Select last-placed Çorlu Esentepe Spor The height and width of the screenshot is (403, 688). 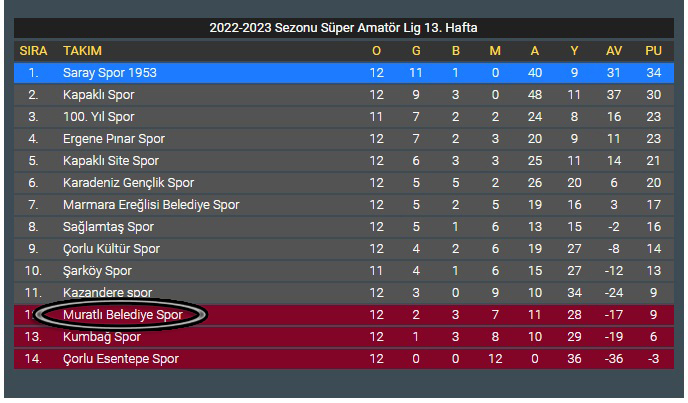121,359
